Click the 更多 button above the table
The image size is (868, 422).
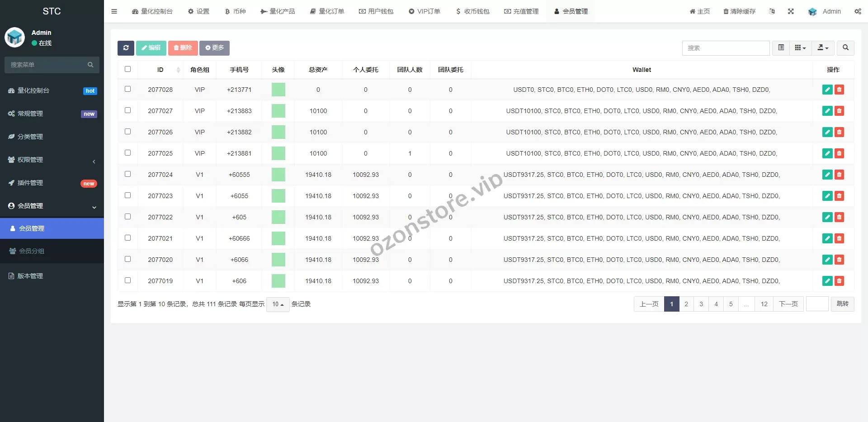(x=214, y=48)
